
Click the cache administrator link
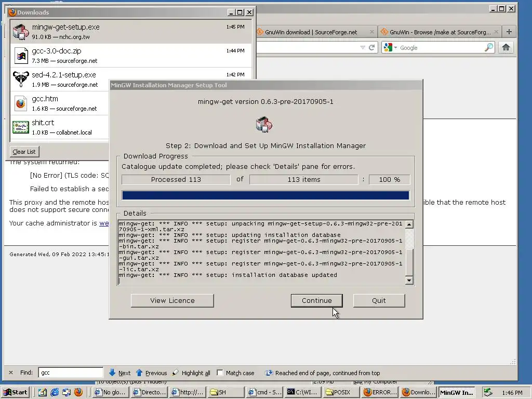coord(104,223)
